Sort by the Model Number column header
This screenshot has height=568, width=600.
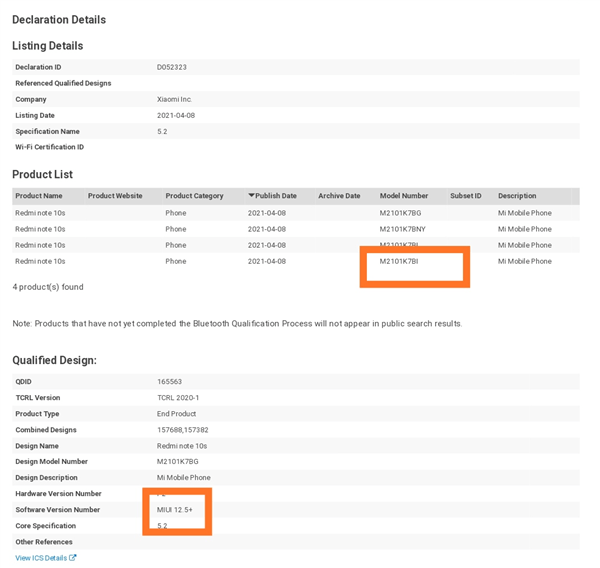pyautogui.click(x=404, y=196)
